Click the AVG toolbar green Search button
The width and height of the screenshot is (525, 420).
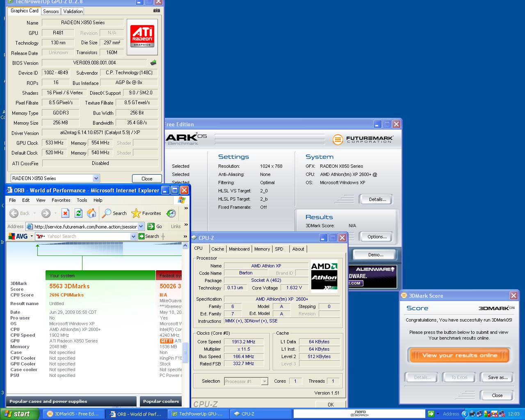[149, 236]
